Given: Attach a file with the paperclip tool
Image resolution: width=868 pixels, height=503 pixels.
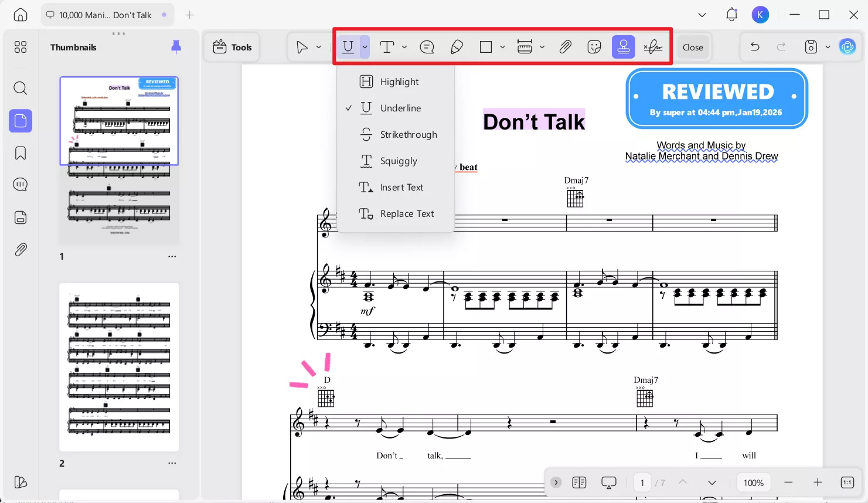Looking at the screenshot, I should pyautogui.click(x=565, y=47).
